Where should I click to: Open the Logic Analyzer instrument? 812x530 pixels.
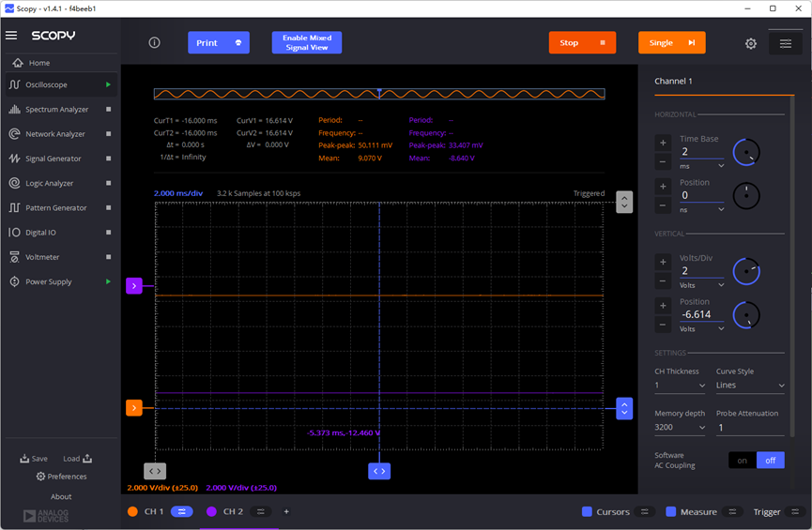(61, 183)
